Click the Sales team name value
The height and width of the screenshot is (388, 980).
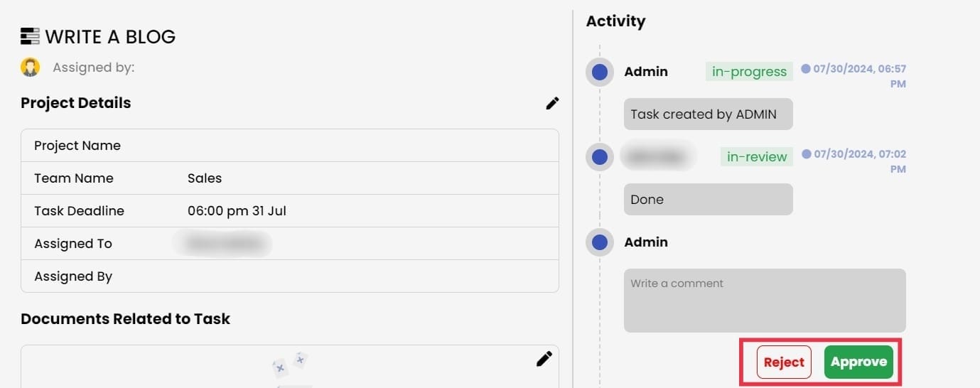205,178
